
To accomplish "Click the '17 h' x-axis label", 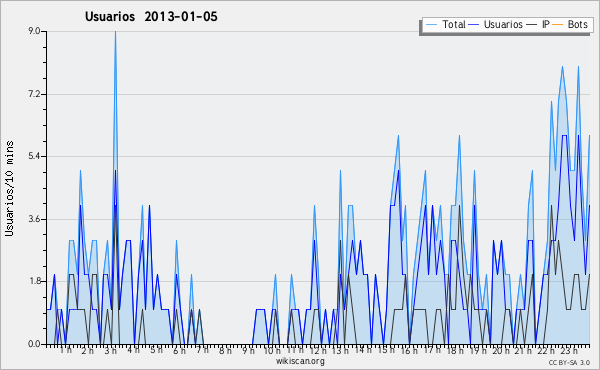I will click(x=432, y=350).
